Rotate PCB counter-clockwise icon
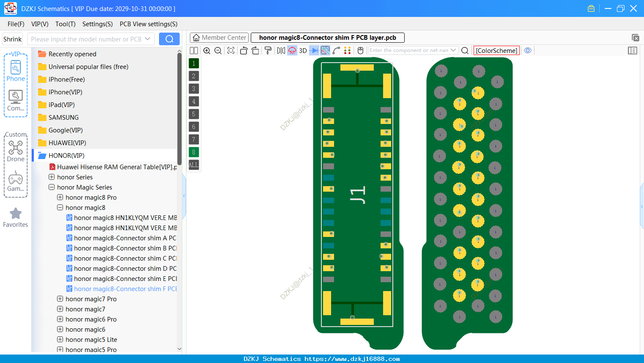Screen dimensions: 644x363 point(244,50)
